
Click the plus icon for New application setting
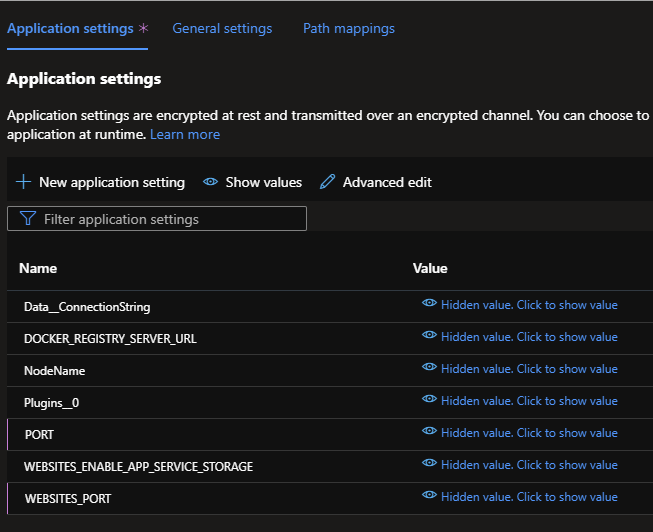coord(24,182)
